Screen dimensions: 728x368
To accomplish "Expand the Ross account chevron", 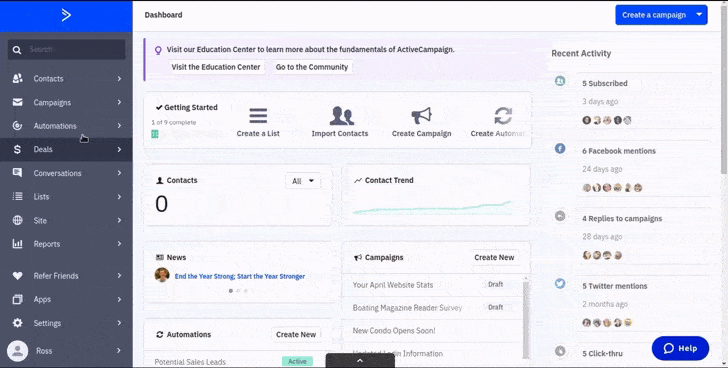I will pos(119,351).
